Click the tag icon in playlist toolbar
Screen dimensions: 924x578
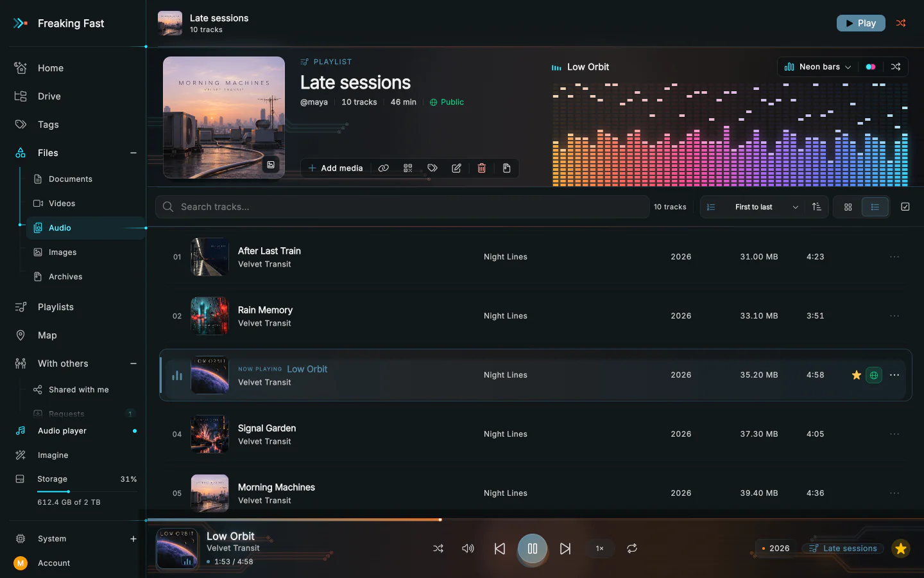(432, 168)
